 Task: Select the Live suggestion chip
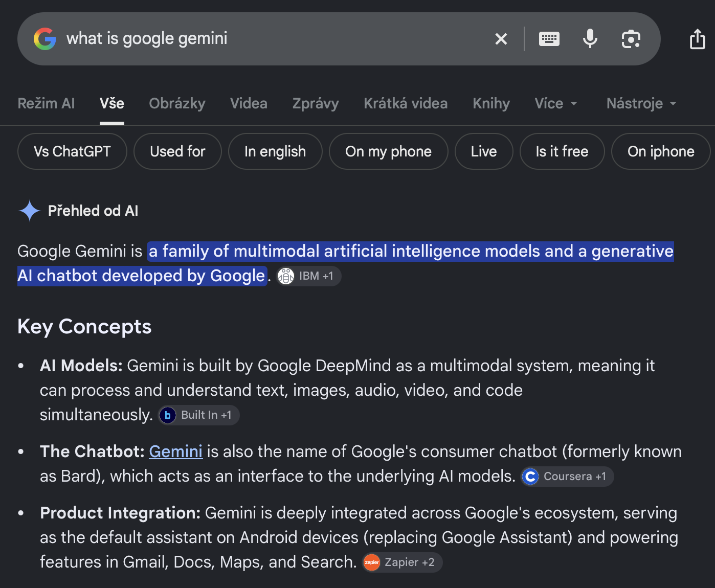pos(484,151)
